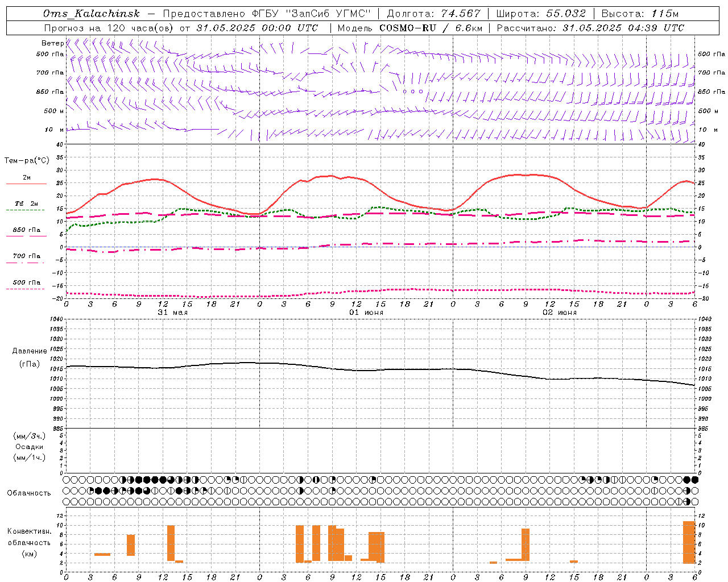This screenshot has width=728, height=582.
Task: Click the 'ФГБУ "ЗапСиб УГМС"' provider text
Action: (311, 14)
